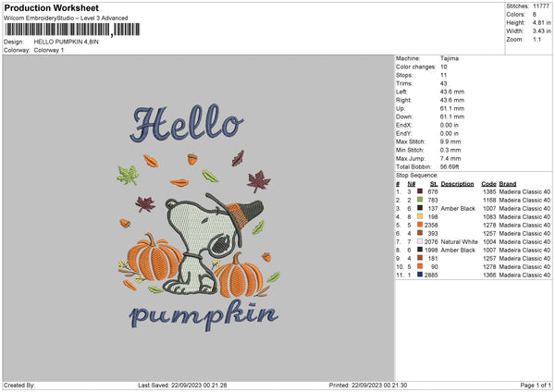
Task: Click the Code column header
Action: pos(488,184)
